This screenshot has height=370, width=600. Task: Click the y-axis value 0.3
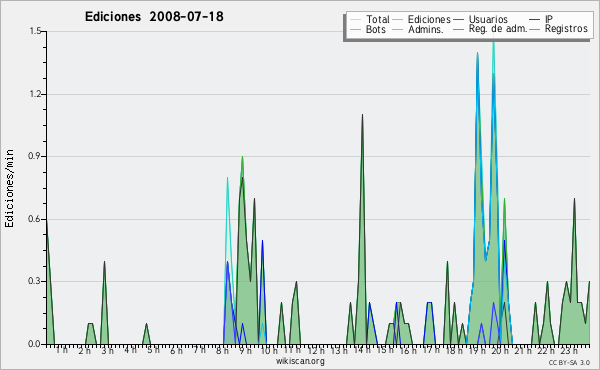point(34,281)
